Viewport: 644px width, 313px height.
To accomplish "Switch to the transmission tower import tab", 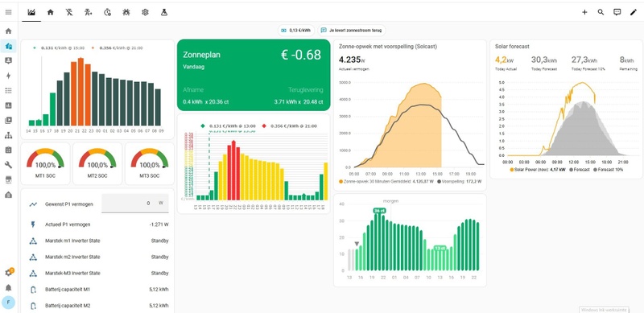I will 88,12.
